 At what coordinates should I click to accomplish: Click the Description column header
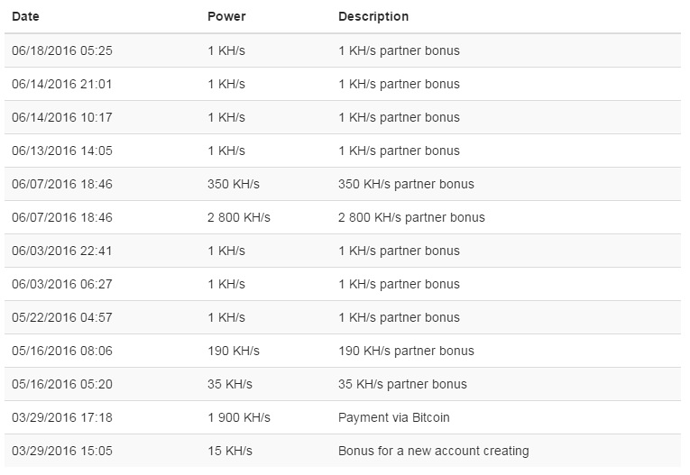pyautogui.click(x=374, y=17)
